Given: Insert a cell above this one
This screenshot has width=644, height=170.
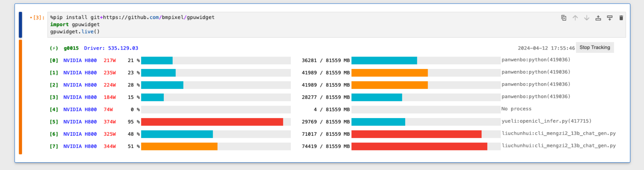Looking at the screenshot, I should coord(598,18).
